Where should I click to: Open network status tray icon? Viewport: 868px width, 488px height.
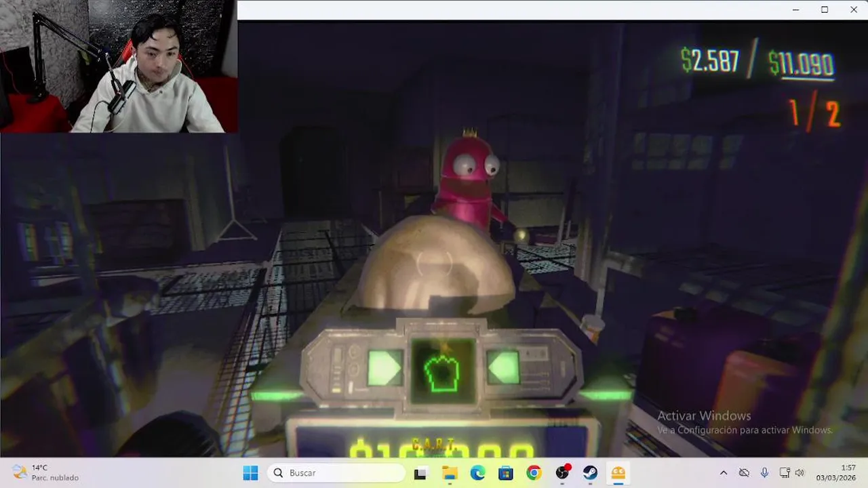tap(785, 472)
